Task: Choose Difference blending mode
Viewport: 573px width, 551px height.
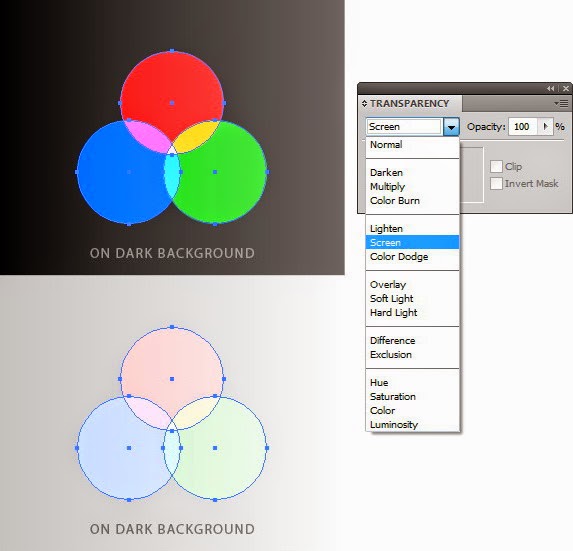Action: (412, 341)
